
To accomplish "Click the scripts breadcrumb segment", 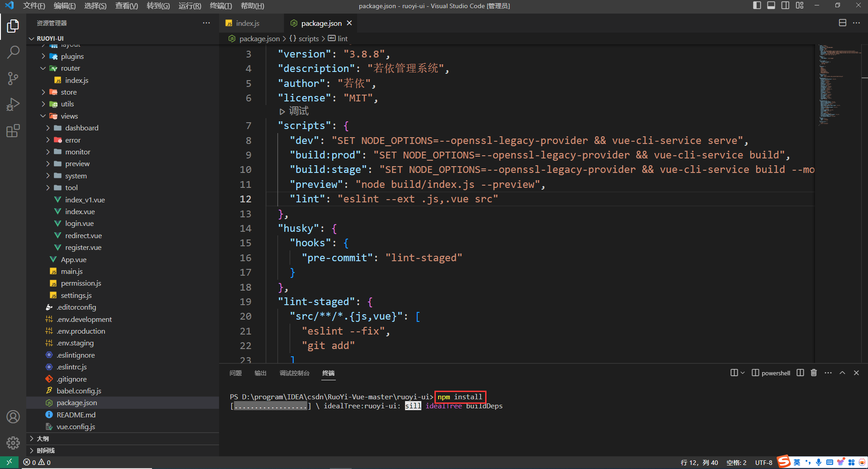I will (x=308, y=39).
